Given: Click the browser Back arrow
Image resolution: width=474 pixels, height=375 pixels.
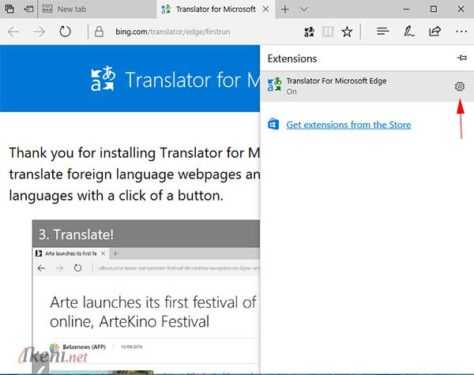Looking at the screenshot, I should tap(14, 32).
